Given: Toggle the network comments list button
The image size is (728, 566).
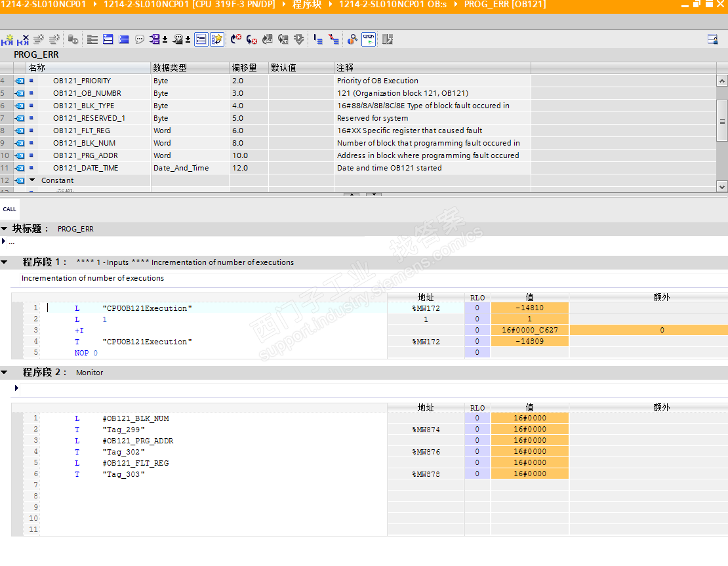Looking at the screenshot, I should pyautogui.click(x=201, y=39).
